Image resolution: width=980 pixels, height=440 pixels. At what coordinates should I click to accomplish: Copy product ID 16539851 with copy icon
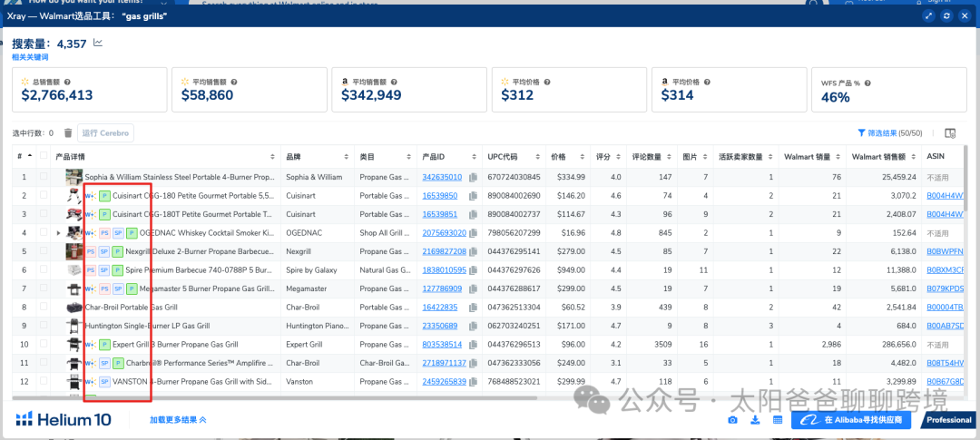[x=475, y=214]
